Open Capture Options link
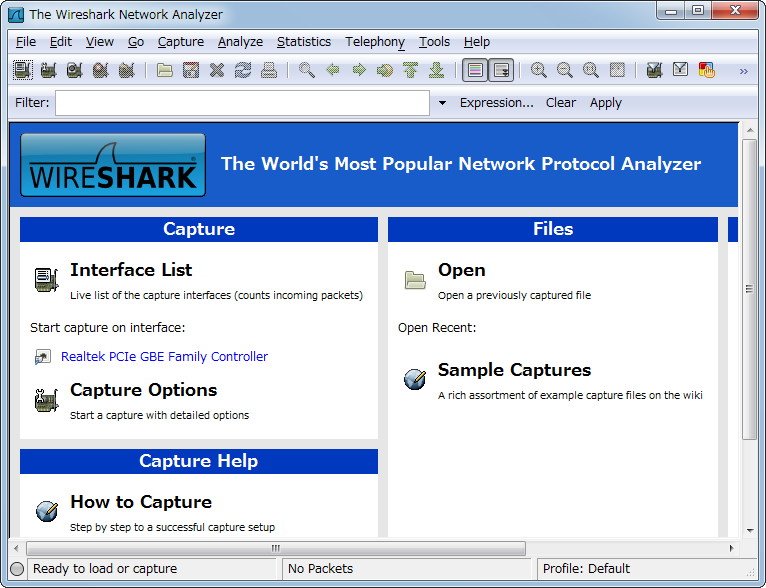Screen dimensions: 766x588 pyautogui.click(x=143, y=390)
